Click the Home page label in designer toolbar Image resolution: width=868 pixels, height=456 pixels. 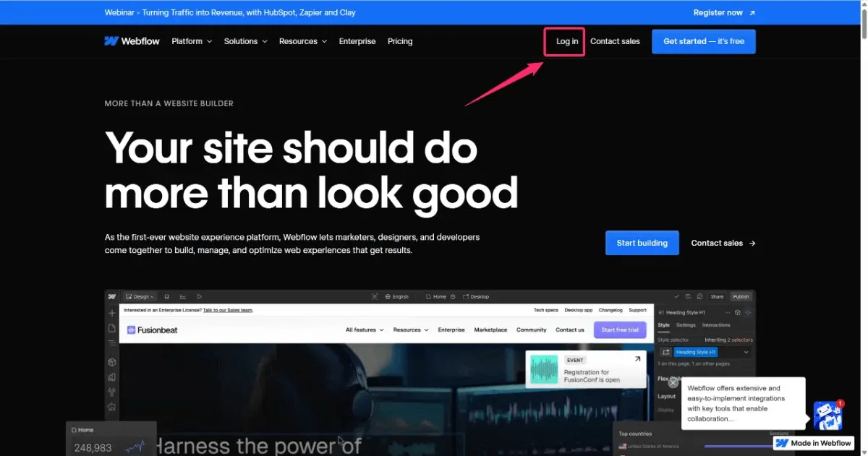pyautogui.click(x=440, y=296)
